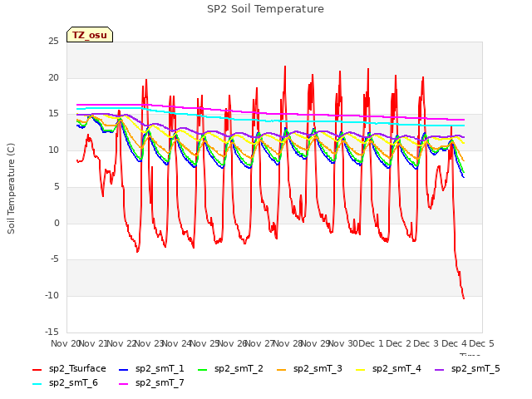The height and width of the screenshot is (399, 532).
Task: Toggle sp2_Tsurface legend entry
Action: coord(69,369)
